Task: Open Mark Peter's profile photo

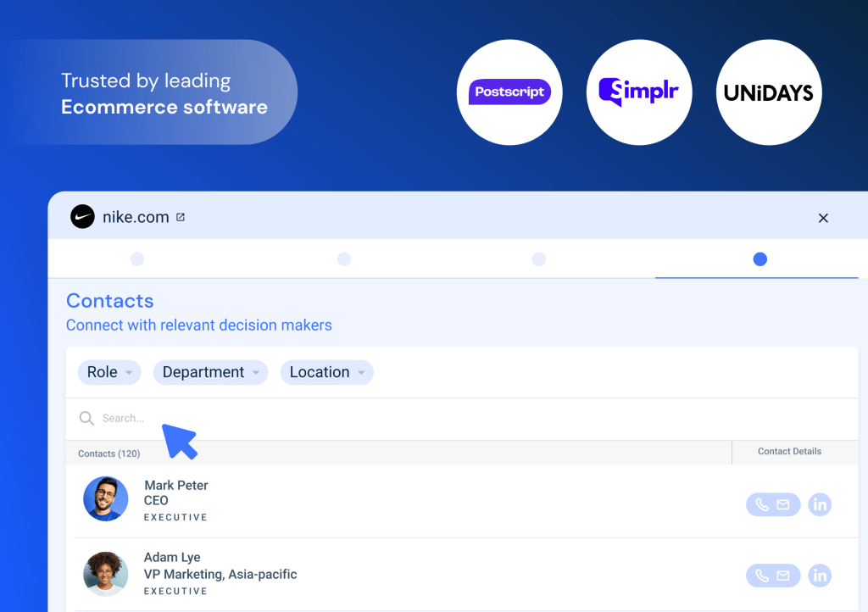Action: point(106,498)
